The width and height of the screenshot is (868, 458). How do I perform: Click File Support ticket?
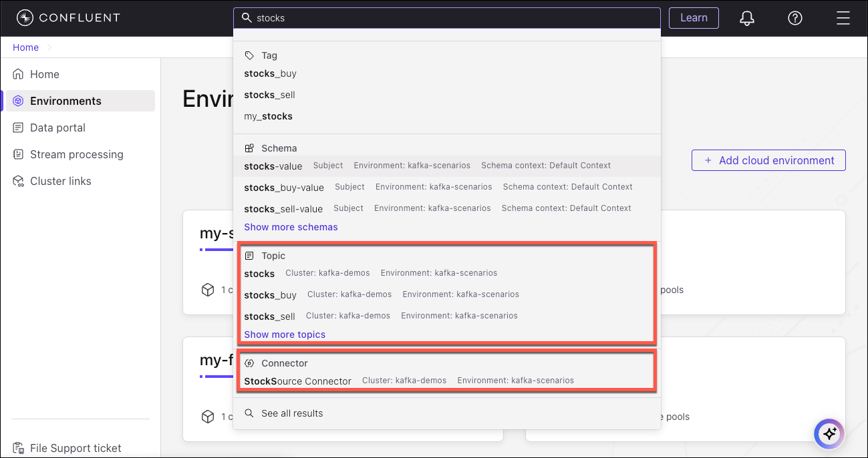pyautogui.click(x=74, y=448)
